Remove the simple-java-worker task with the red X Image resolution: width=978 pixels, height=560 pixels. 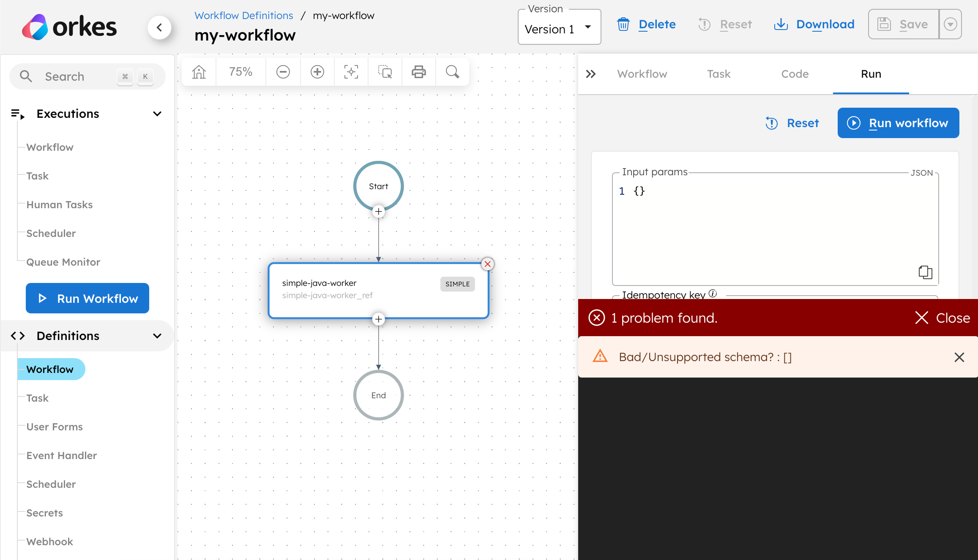(x=488, y=264)
